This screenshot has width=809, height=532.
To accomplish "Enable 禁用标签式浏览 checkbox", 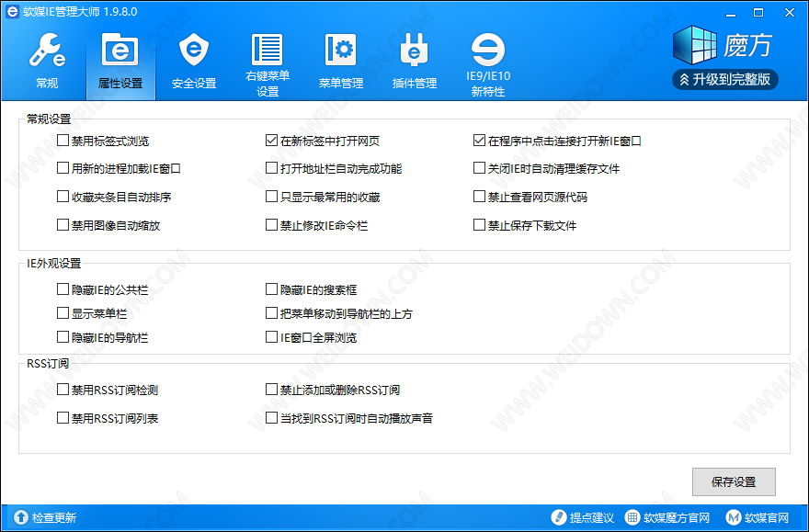I will (63, 141).
